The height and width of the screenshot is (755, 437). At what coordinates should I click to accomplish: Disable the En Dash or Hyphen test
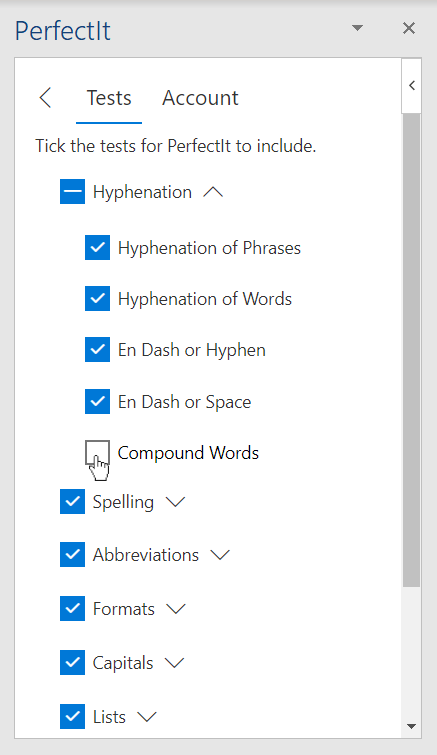point(98,350)
